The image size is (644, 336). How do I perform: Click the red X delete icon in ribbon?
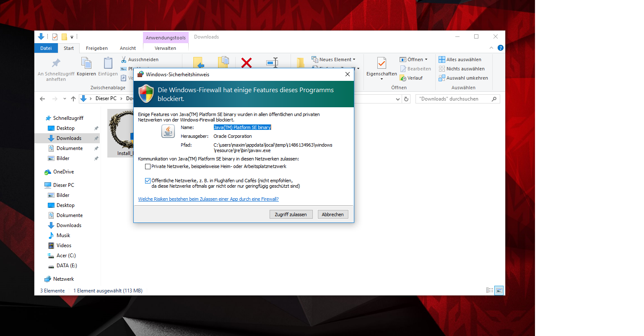(247, 63)
